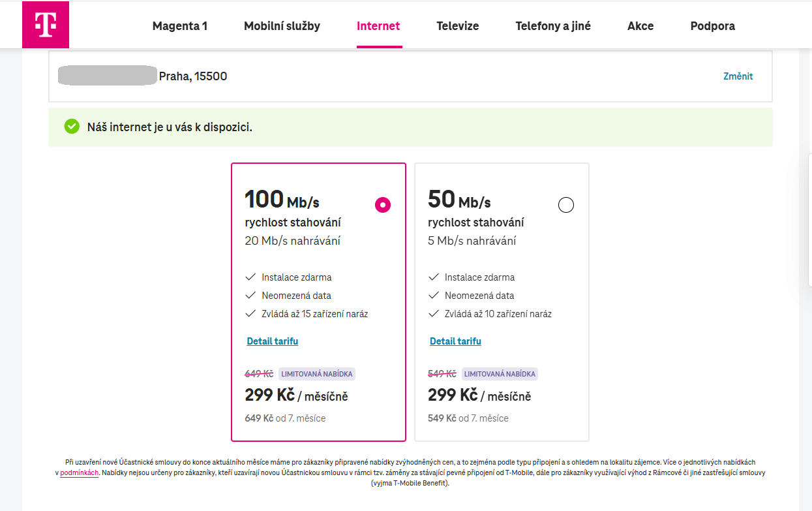The height and width of the screenshot is (511, 812).
Task: Go to the Internet navigation tab
Action: tap(378, 26)
